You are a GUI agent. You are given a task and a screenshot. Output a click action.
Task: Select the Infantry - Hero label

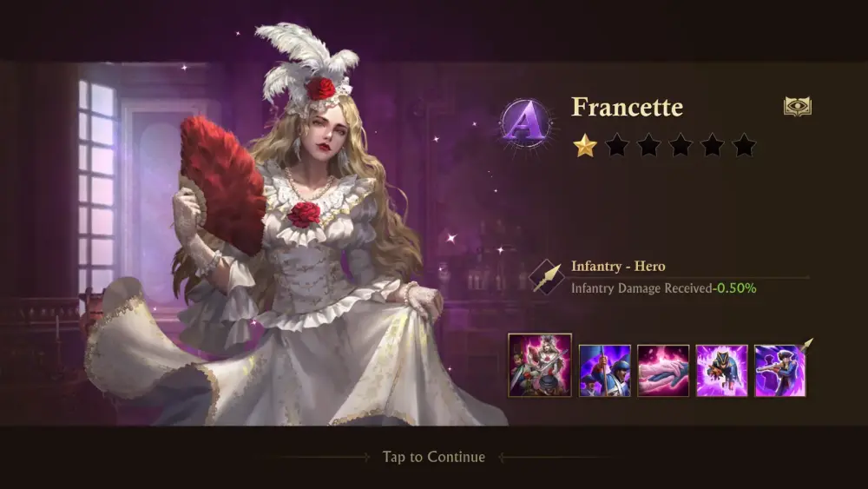tap(618, 267)
